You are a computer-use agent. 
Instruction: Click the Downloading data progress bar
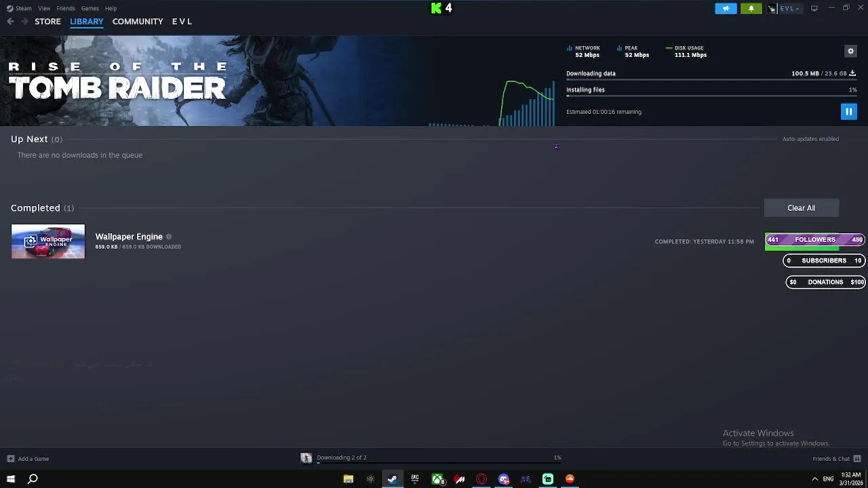coord(711,80)
